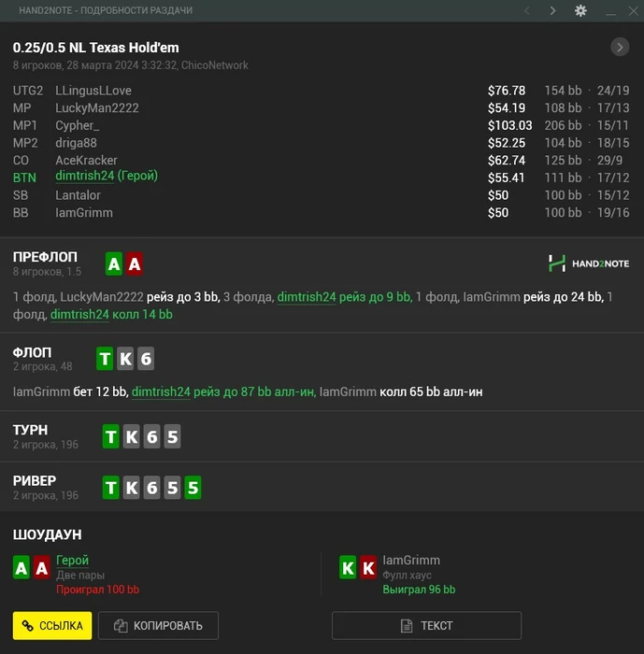This screenshot has height=654, width=644.
Task: Select player Cypher_ in list
Action: [78, 125]
